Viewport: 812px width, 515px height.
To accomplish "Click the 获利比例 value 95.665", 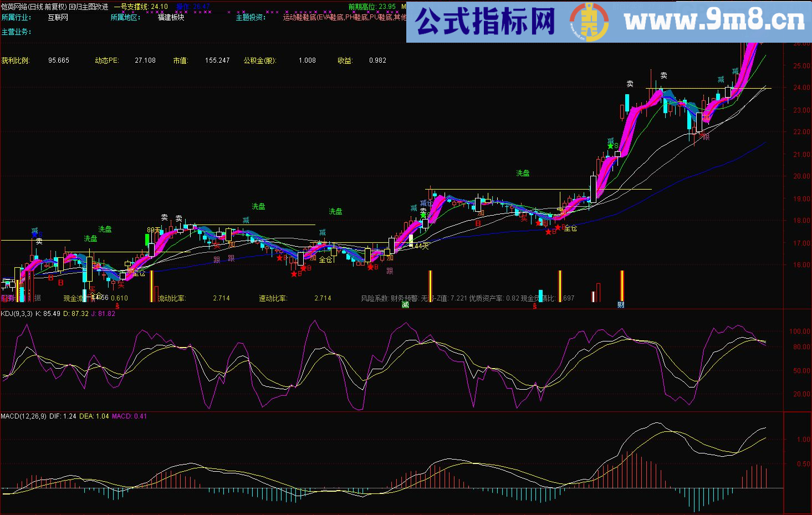I will (x=59, y=60).
